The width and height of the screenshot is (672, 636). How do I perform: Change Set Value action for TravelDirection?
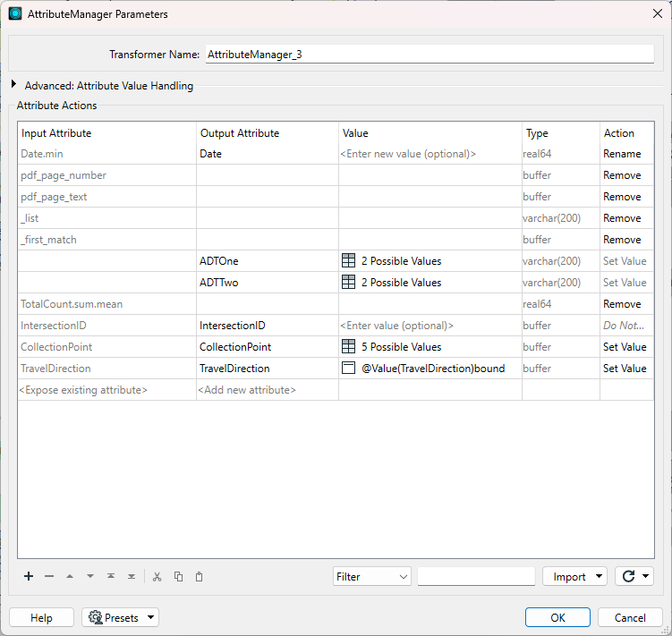pos(626,369)
